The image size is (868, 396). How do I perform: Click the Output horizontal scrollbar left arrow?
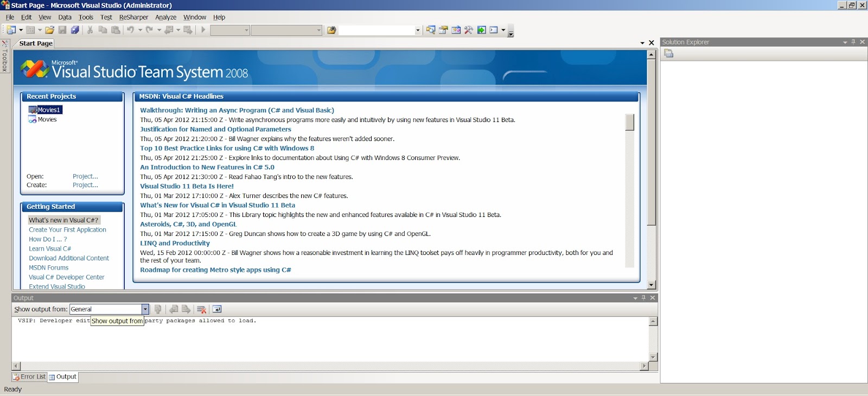16,366
